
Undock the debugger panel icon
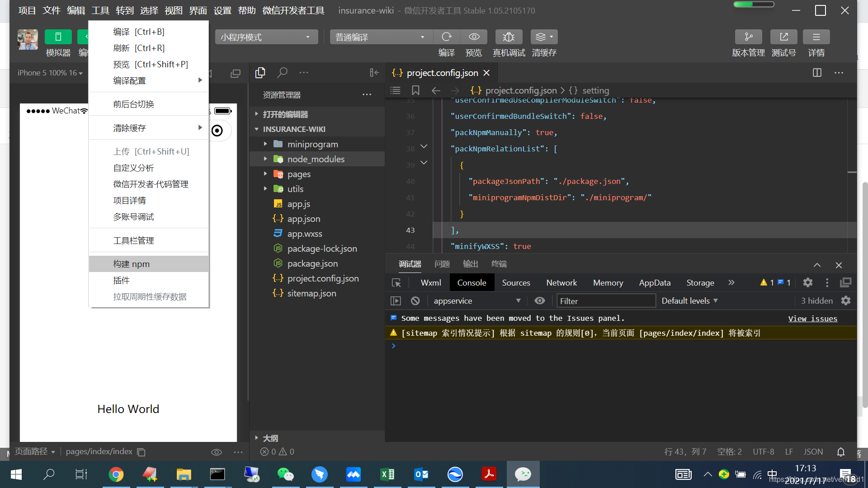pos(845,283)
